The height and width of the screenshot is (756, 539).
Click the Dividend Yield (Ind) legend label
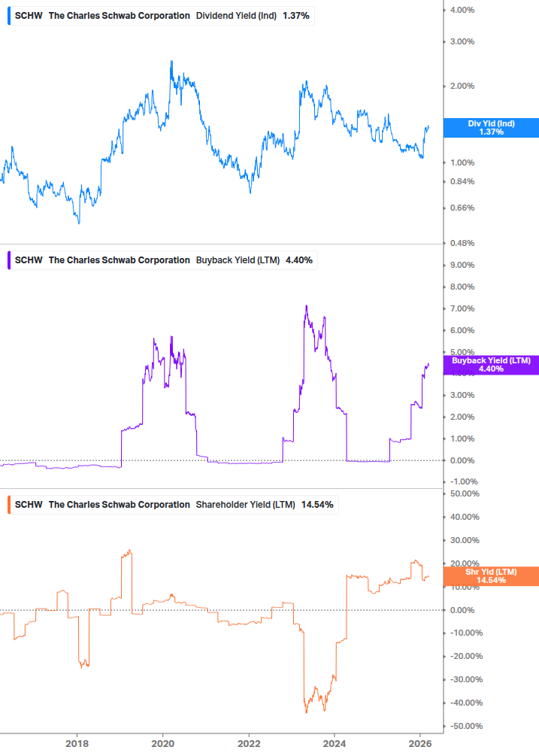coord(236,16)
